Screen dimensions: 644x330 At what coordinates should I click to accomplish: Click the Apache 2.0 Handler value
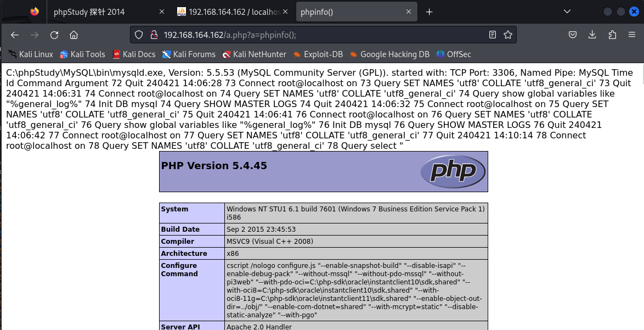(259, 327)
